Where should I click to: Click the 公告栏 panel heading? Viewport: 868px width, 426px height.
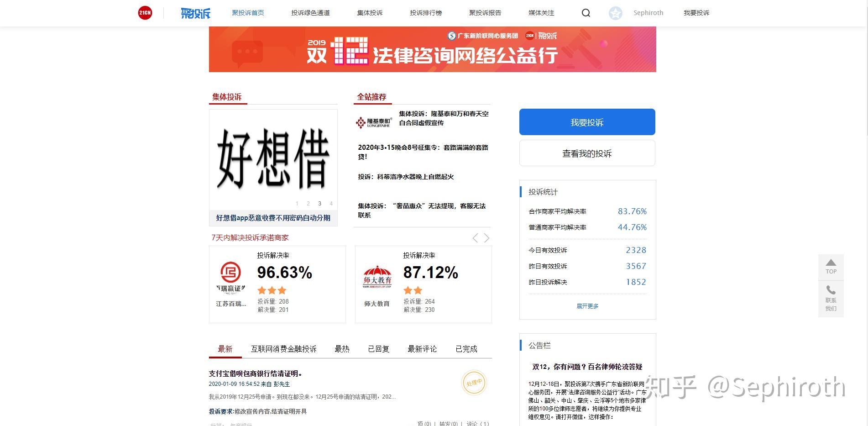click(x=539, y=346)
